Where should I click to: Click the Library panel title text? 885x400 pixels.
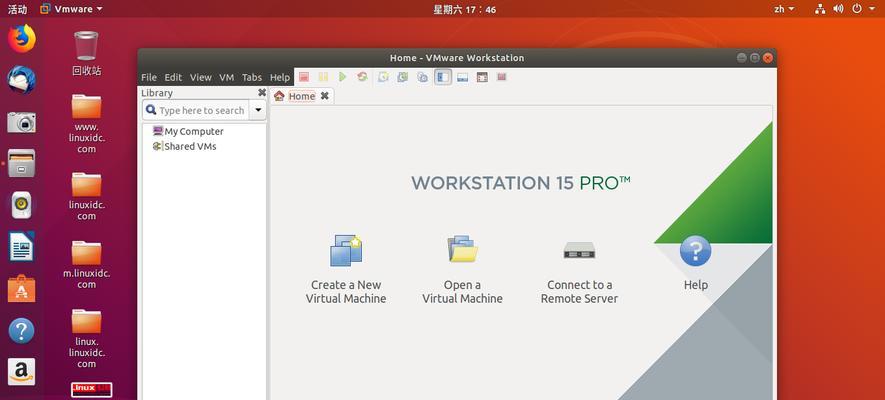pyautogui.click(x=157, y=93)
